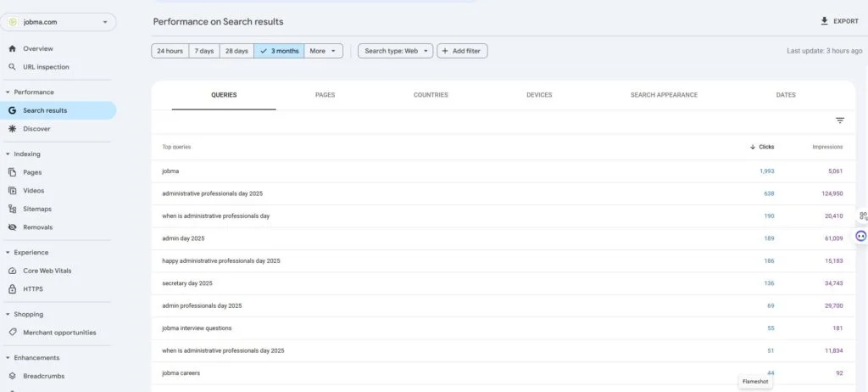The height and width of the screenshot is (392, 868).
Task: Click the 'Last update: 3 hours ago' text
Action: 824,51
